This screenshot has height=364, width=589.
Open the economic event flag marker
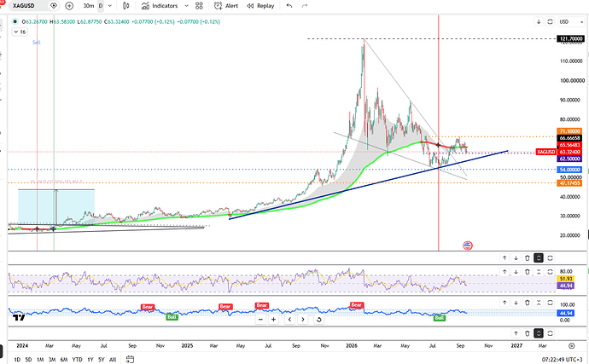click(468, 246)
